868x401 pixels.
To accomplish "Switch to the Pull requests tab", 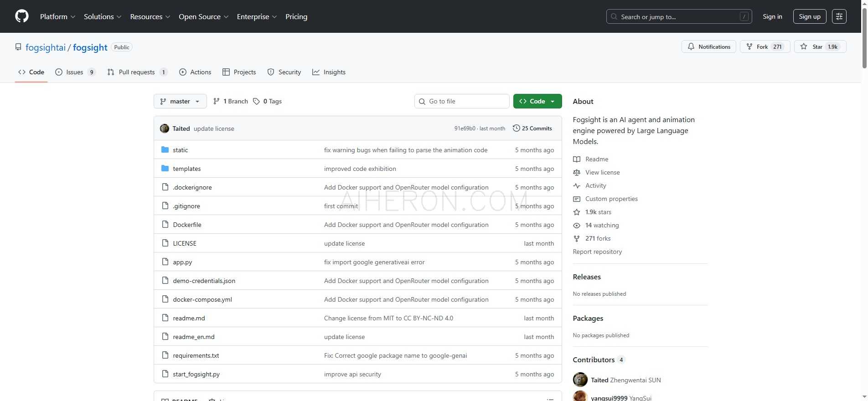I will point(136,72).
